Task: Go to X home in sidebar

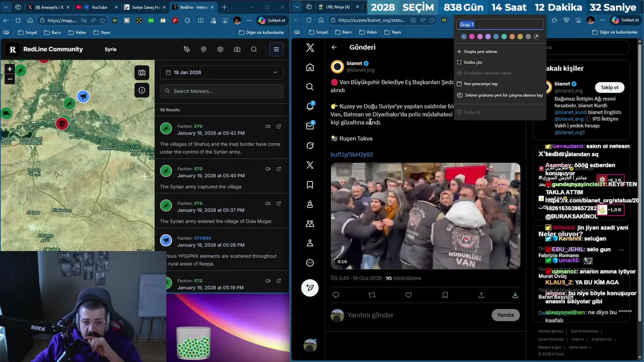Action: point(310,67)
